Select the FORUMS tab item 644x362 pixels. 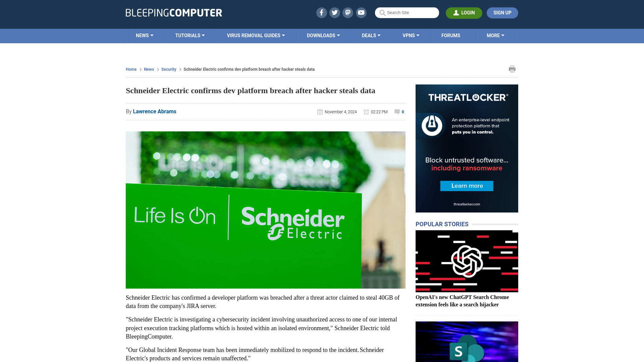[450, 35]
